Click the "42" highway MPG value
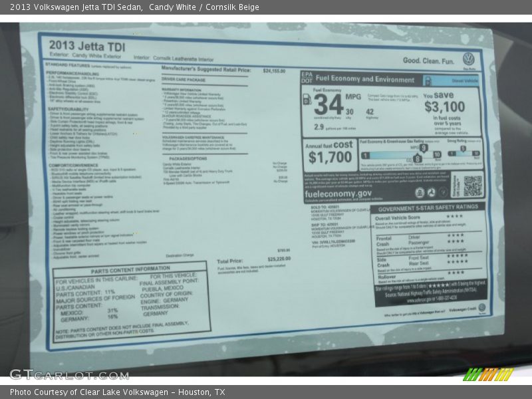 pos(370,112)
